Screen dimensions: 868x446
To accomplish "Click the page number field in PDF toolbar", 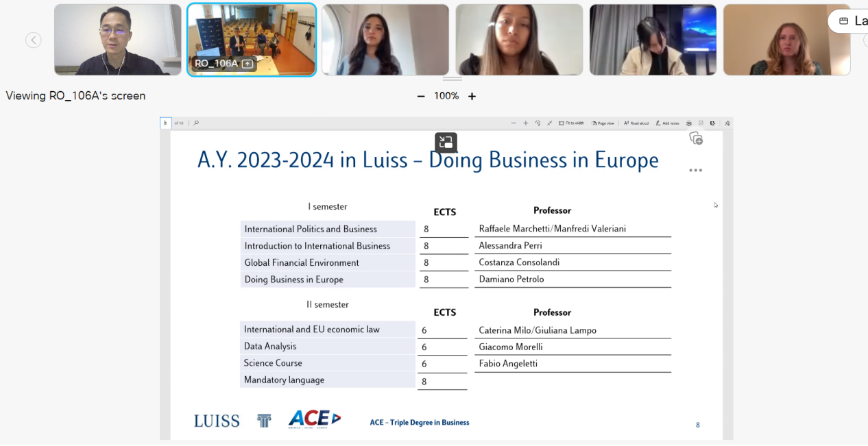I will pyautogui.click(x=165, y=123).
